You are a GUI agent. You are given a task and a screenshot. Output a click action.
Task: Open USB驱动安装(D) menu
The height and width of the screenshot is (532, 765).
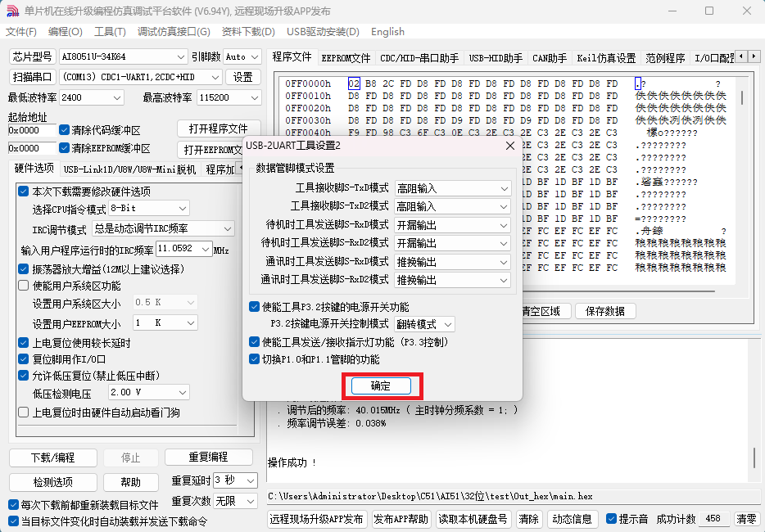point(323,32)
